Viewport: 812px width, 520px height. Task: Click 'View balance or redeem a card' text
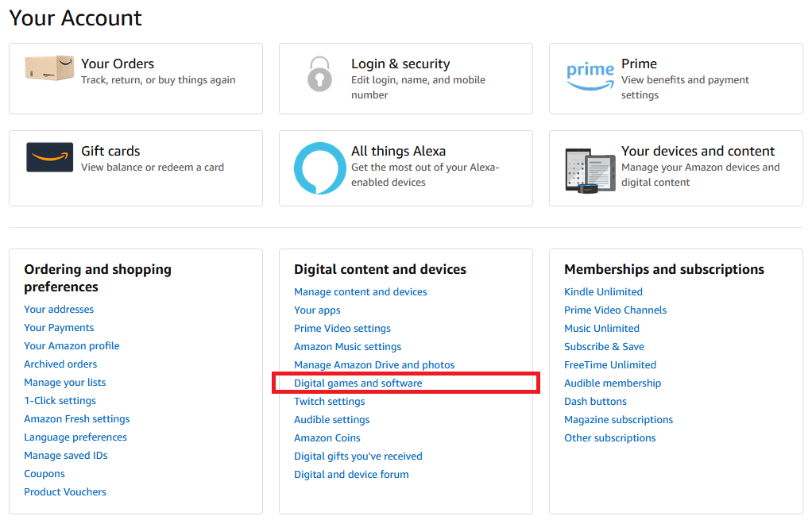tap(153, 168)
